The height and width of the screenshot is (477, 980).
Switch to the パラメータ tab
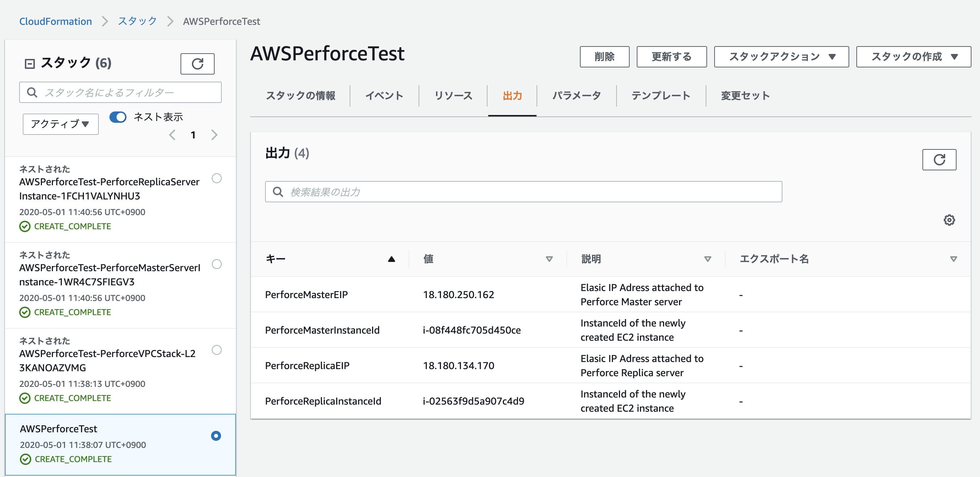576,96
